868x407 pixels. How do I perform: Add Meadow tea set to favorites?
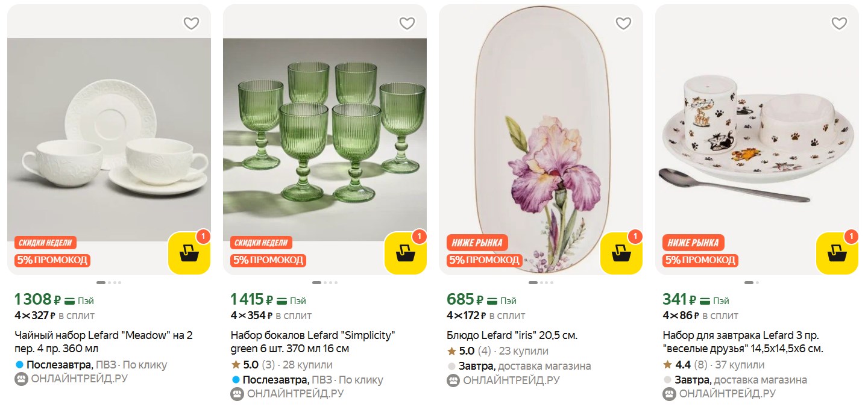click(191, 23)
